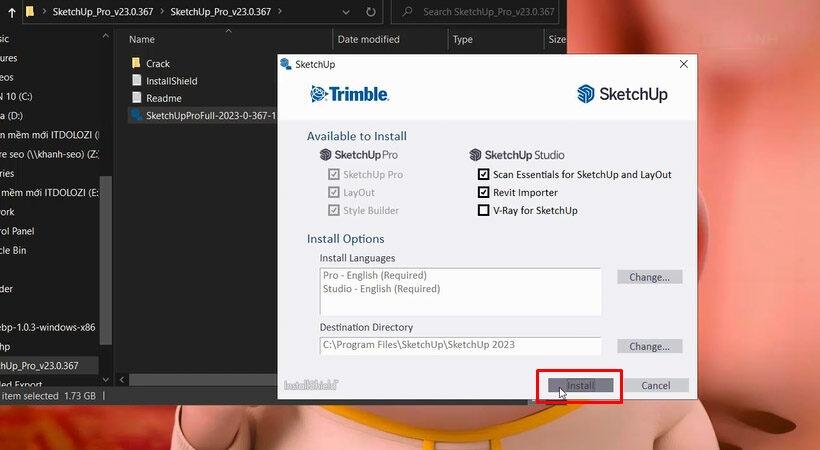Viewport: 820px width, 450px height.
Task: Select the InstallShield file icon
Action: [137, 81]
